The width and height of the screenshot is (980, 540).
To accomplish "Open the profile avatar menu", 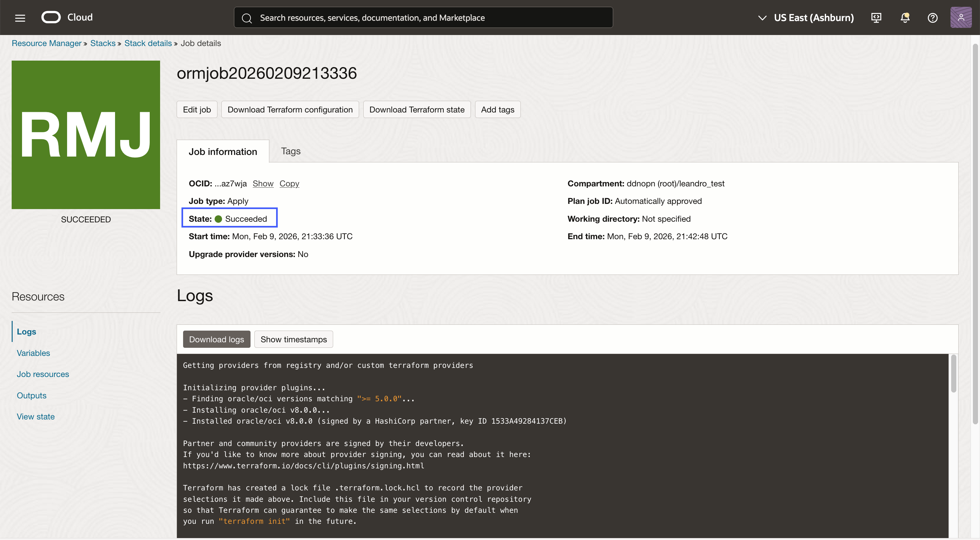I will point(961,18).
